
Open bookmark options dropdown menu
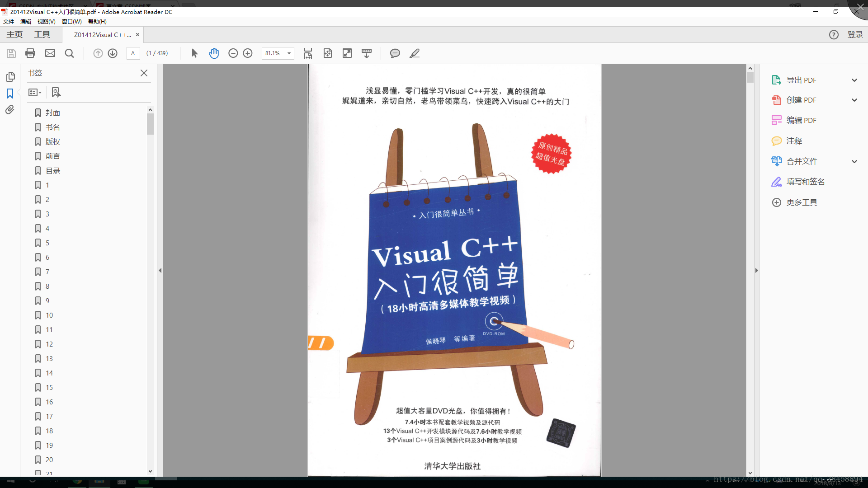(35, 92)
